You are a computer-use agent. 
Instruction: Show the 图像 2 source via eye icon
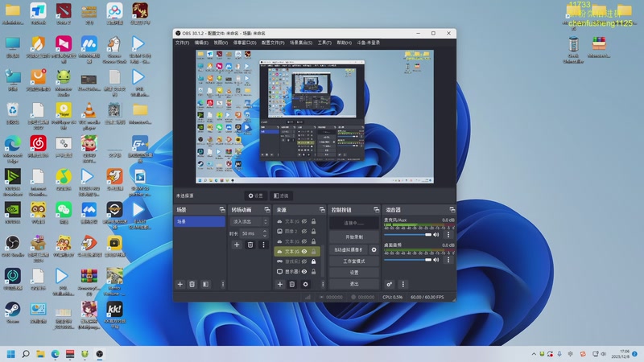[x=304, y=232]
